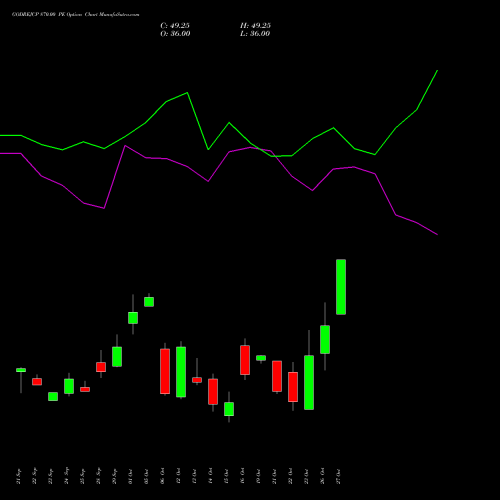The width and height of the screenshot is (500, 500).
Task: Click the 24 Sep date label
Action: (66, 476)
